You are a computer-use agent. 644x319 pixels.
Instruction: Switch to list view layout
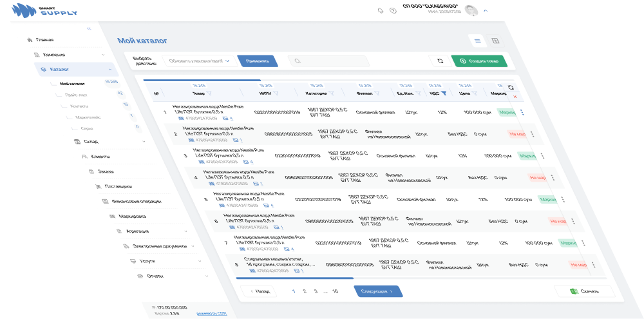(x=477, y=41)
